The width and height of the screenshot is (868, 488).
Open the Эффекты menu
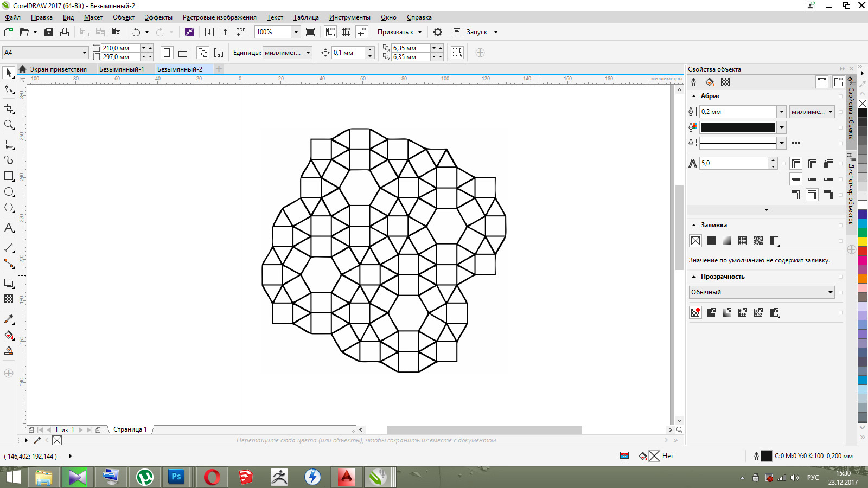(158, 17)
